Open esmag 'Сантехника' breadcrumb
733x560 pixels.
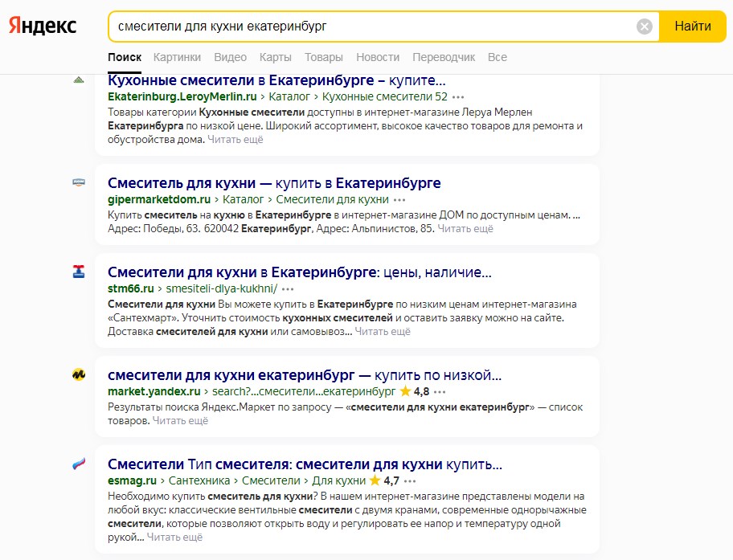[199, 480]
